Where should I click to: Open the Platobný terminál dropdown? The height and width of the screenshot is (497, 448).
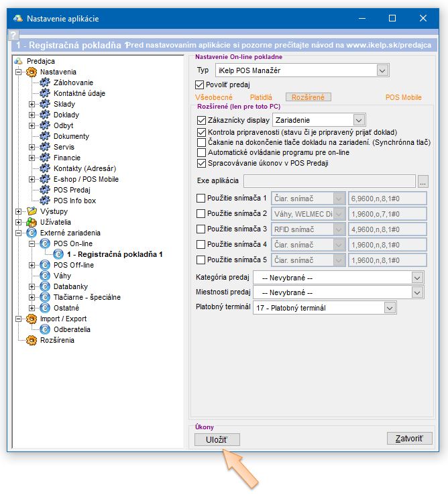coord(390,308)
